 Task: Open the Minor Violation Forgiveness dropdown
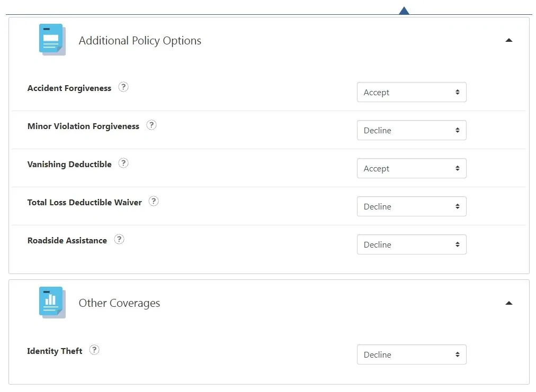[412, 130]
